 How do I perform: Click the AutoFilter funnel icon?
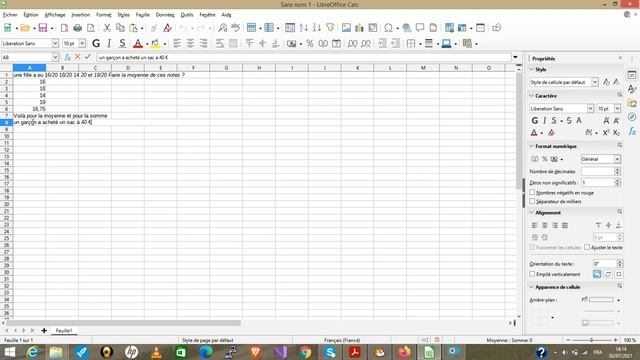[x=330, y=28]
